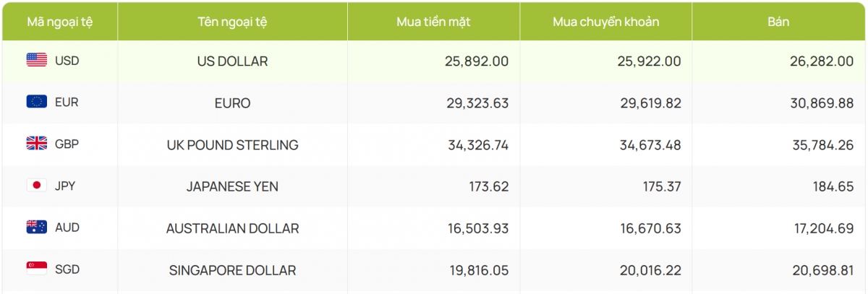Click the United Kingdom flag icon
The image size is (868, 294).
(x=37, y=144)
